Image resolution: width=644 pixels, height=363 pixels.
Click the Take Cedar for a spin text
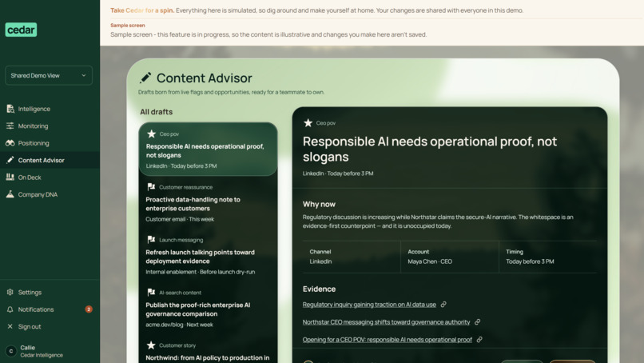click(x=142, y=10)
